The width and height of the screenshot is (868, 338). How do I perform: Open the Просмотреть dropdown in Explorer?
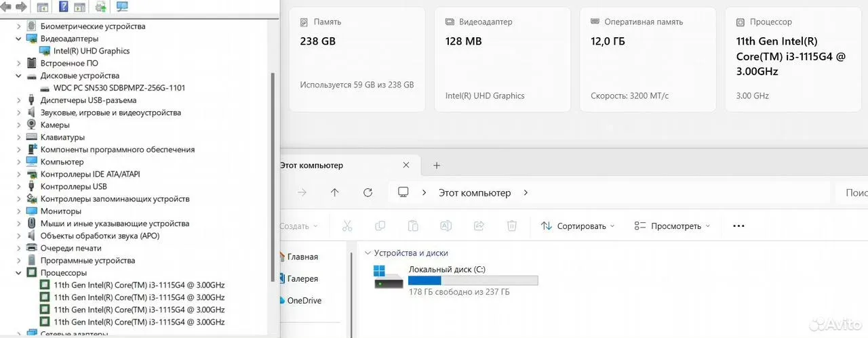click(x=672, y=226)
